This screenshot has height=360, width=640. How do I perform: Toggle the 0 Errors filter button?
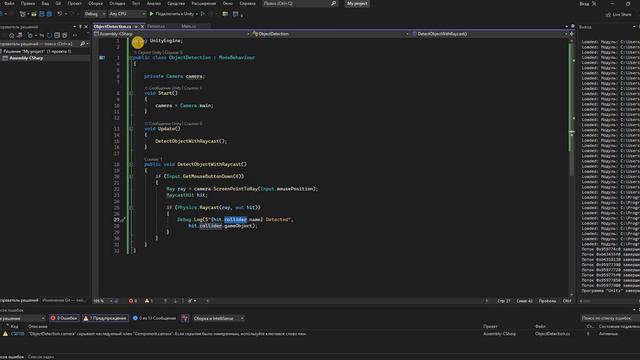64,318
